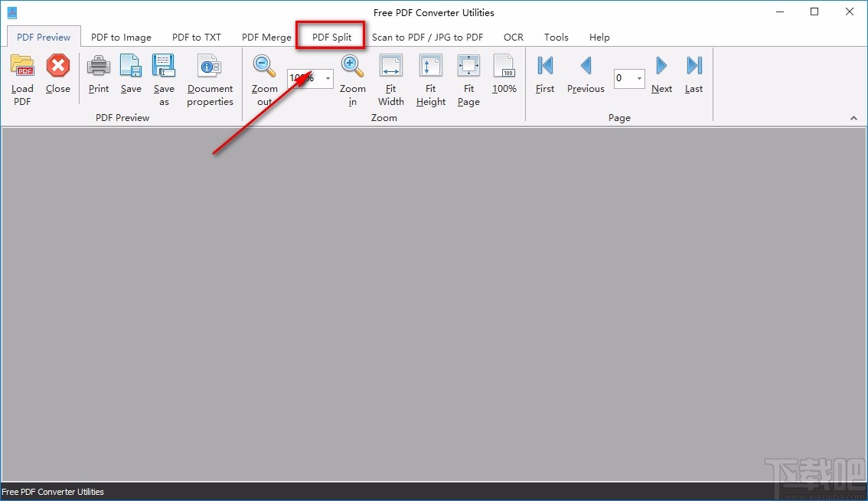Click the page number input field
The height and width of the screenshot is (501, 868).
pyautogui.click(x=625, y=78)
